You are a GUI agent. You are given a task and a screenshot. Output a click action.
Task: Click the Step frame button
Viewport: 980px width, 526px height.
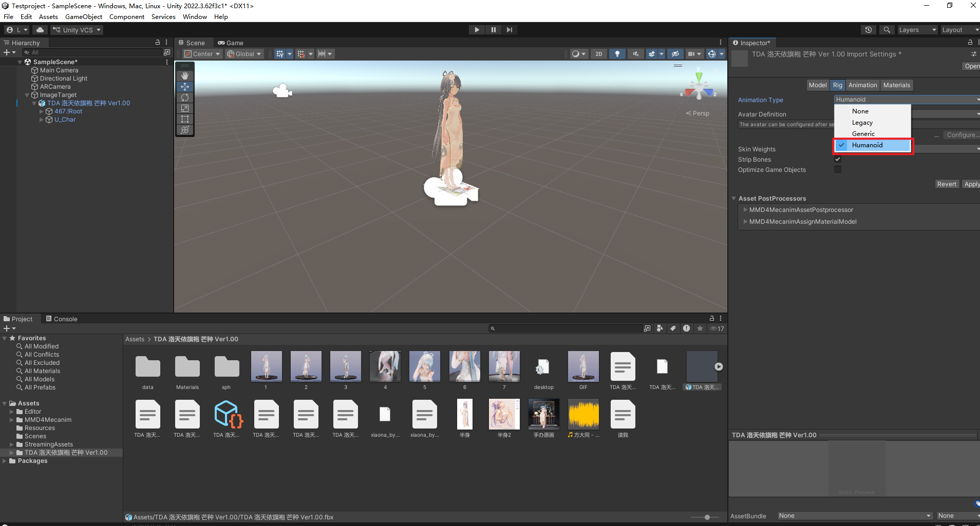509,30
